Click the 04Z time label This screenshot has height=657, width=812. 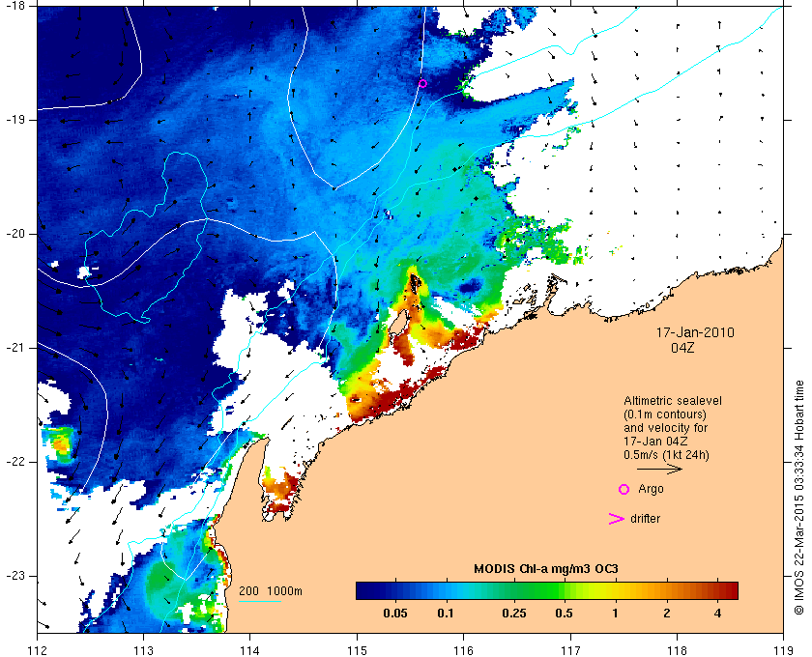point(682,348)
